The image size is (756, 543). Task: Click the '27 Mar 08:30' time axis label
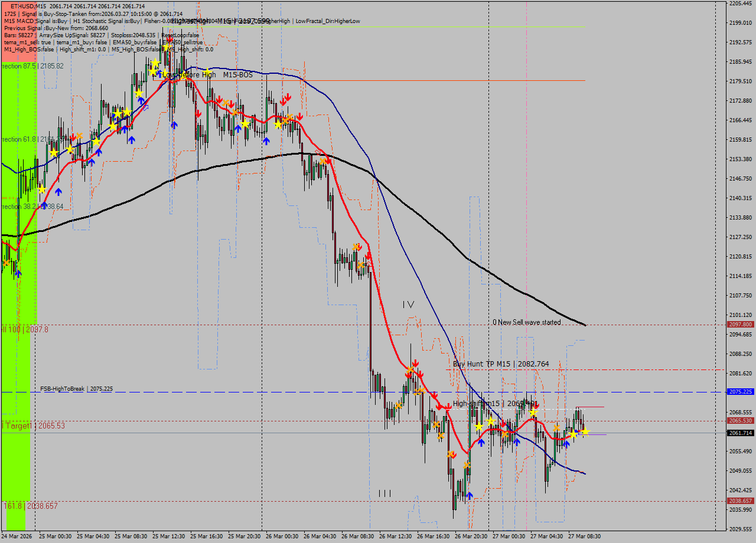click(584, 537)
